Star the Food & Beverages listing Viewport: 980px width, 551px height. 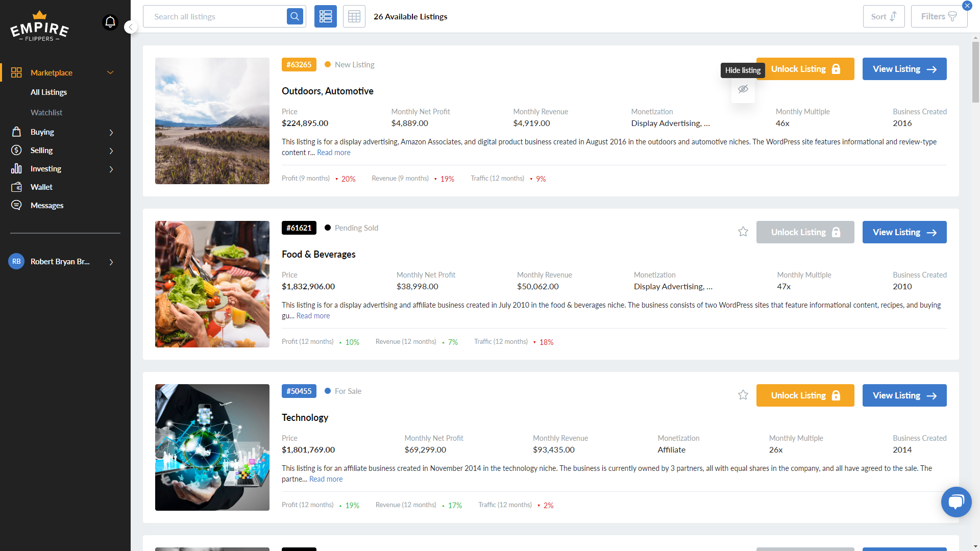point(743,232)
